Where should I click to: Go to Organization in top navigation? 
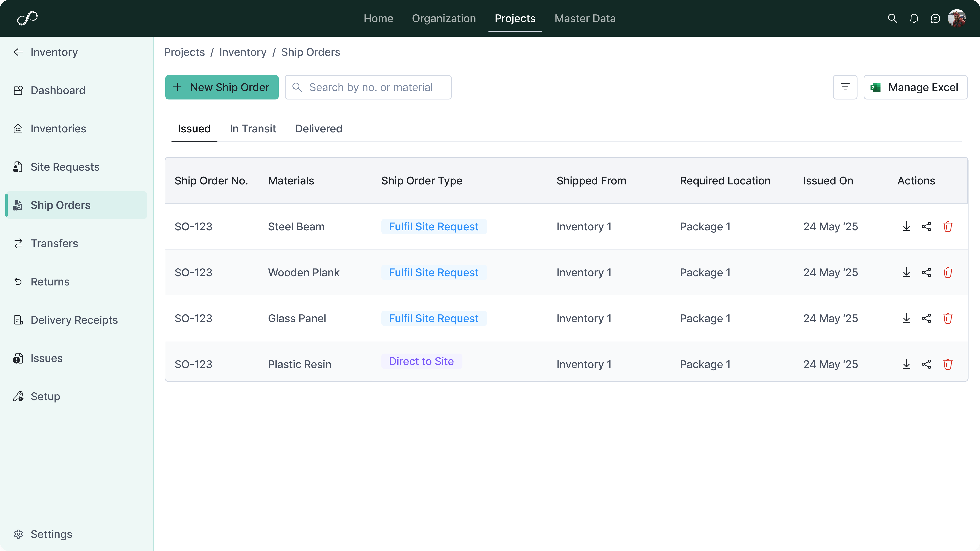444,18
